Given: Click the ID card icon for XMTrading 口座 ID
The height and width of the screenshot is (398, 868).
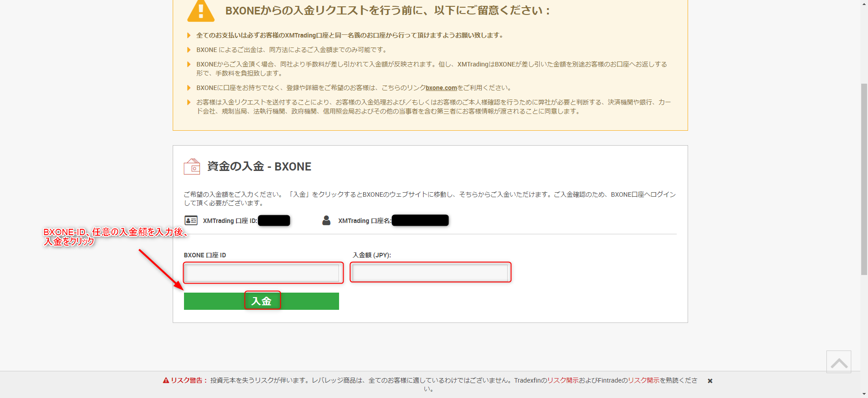Looking at the screenshot, I should pyautogui.click(x=191, y=220).
